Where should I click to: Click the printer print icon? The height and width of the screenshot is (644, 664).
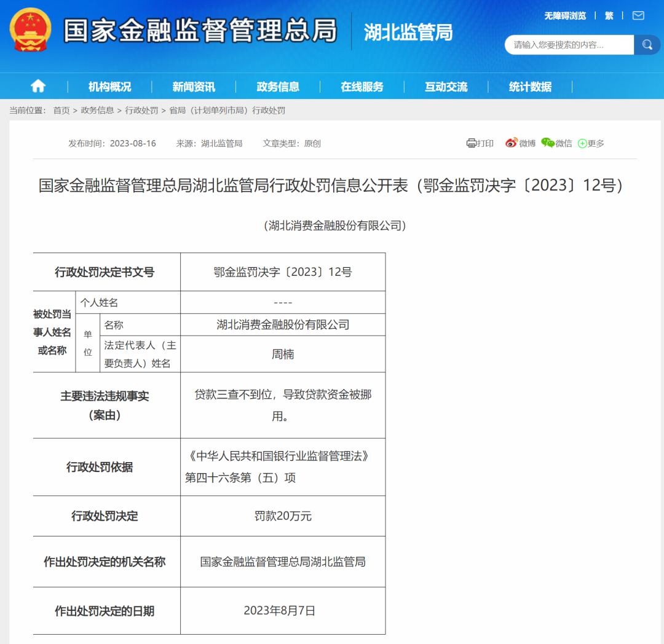tap(472, 143)
